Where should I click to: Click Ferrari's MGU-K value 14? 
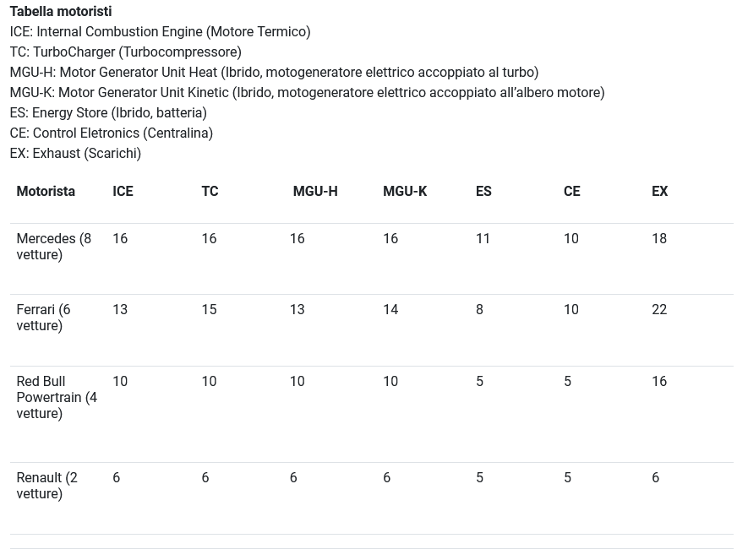(390, 310)
